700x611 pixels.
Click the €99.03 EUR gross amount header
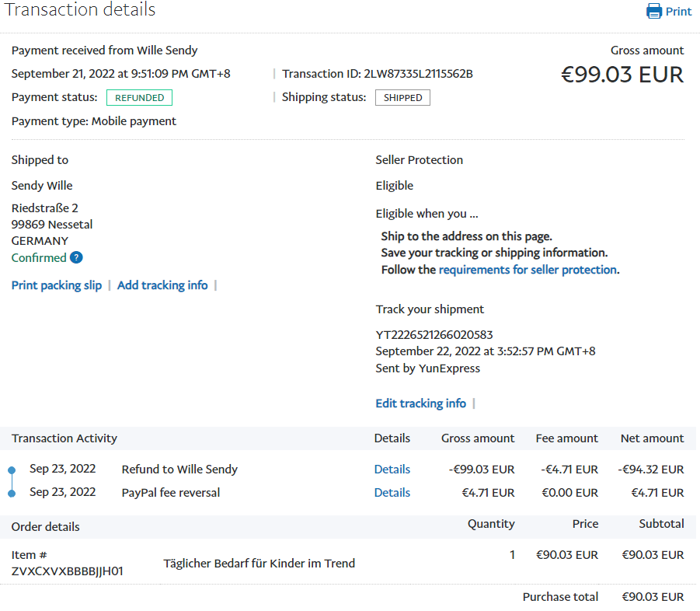622,75
